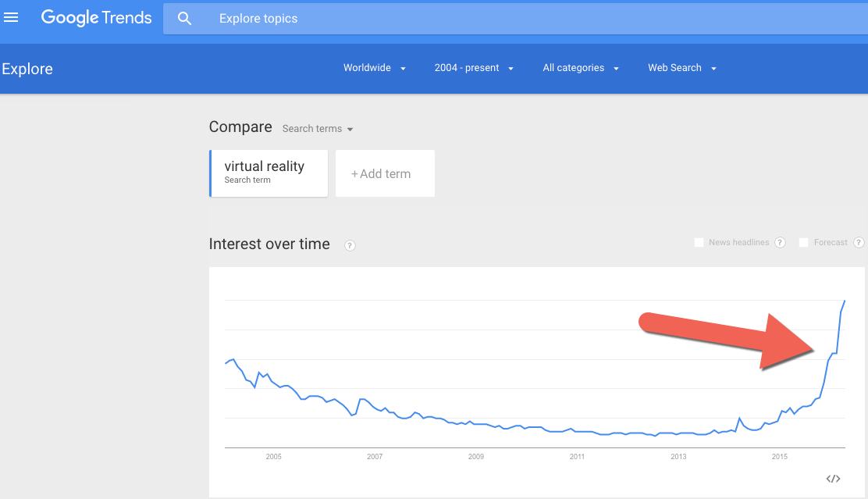
Task: Click the red arrow annotation on chart
Action: pyautogui.click(x=726, y=340)
